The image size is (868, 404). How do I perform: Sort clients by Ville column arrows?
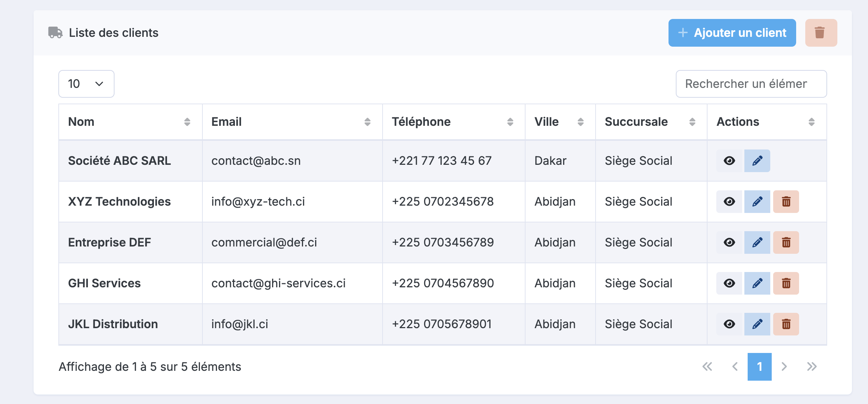[581, 122]
